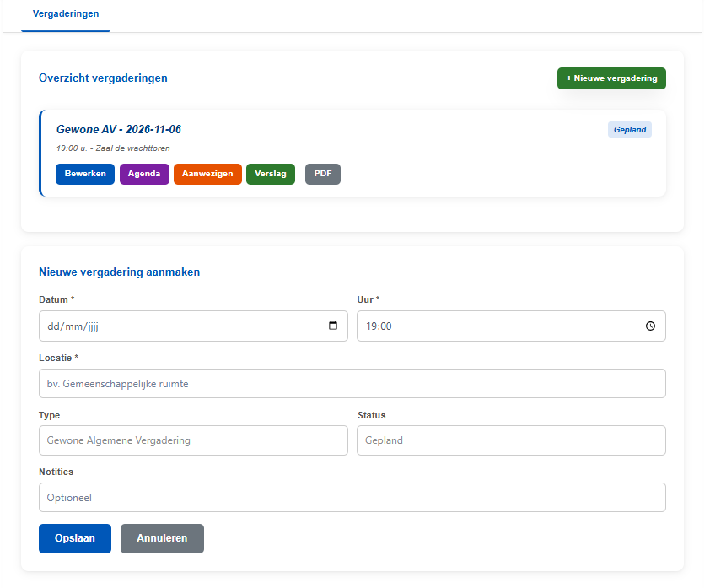This screenshot has height=588, width=710.
Task: Click into the Locatie input field
Action: (352, 384)
